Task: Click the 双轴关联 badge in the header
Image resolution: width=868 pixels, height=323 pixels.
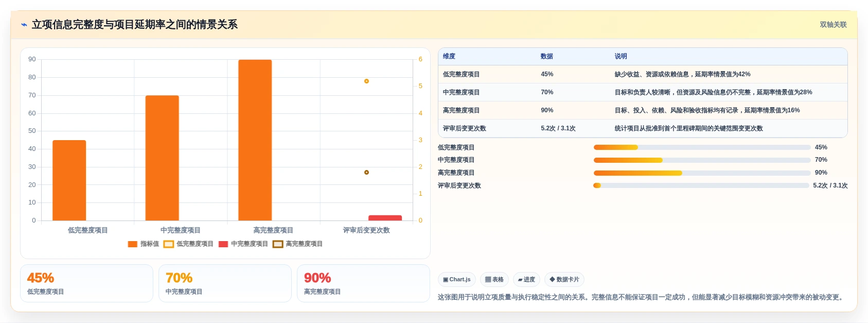Action: [x=833, y=25]
